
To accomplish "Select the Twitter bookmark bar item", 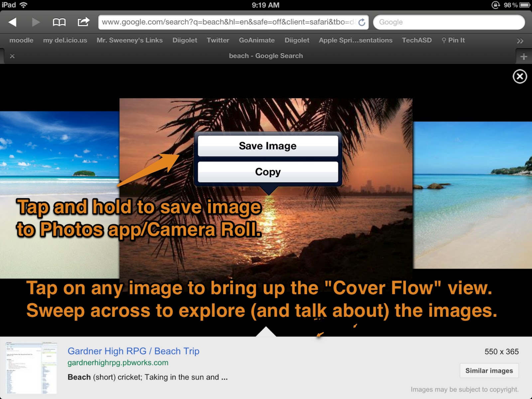I will pos(218,40).
